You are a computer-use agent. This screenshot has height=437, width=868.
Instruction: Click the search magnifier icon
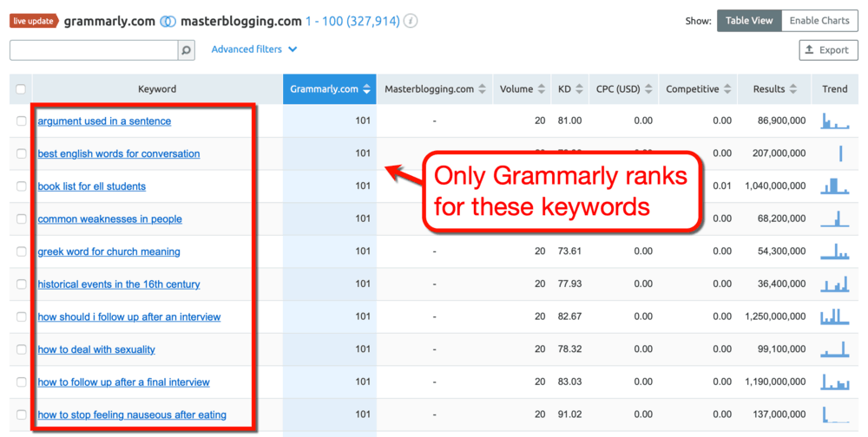pos(186,50)
